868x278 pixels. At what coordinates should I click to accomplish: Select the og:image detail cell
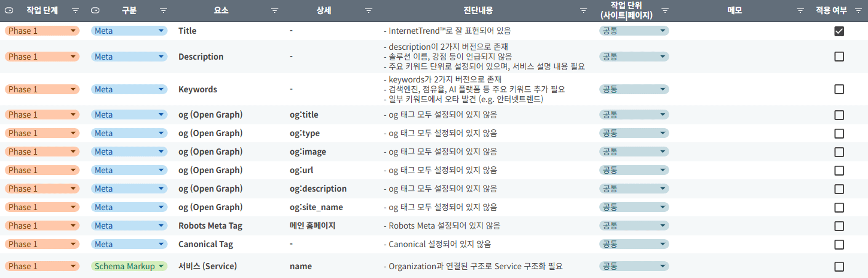(308, 152)
